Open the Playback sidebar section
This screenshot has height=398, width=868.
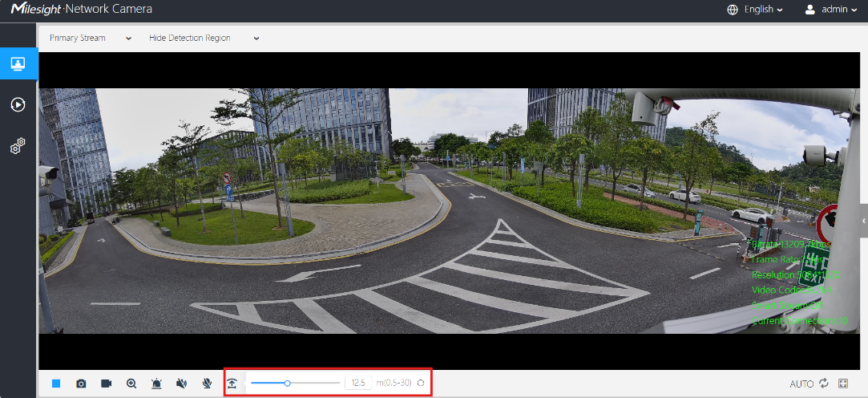(x=18, y=104)
